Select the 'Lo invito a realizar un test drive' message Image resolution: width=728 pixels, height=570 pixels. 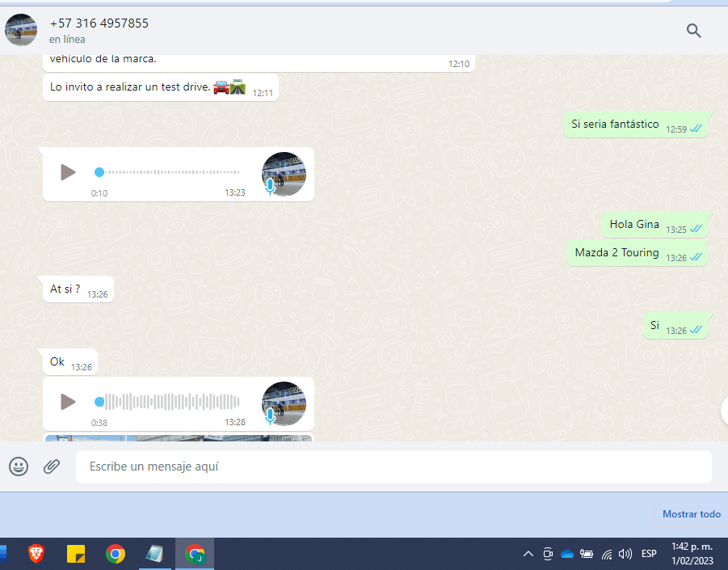161,87
